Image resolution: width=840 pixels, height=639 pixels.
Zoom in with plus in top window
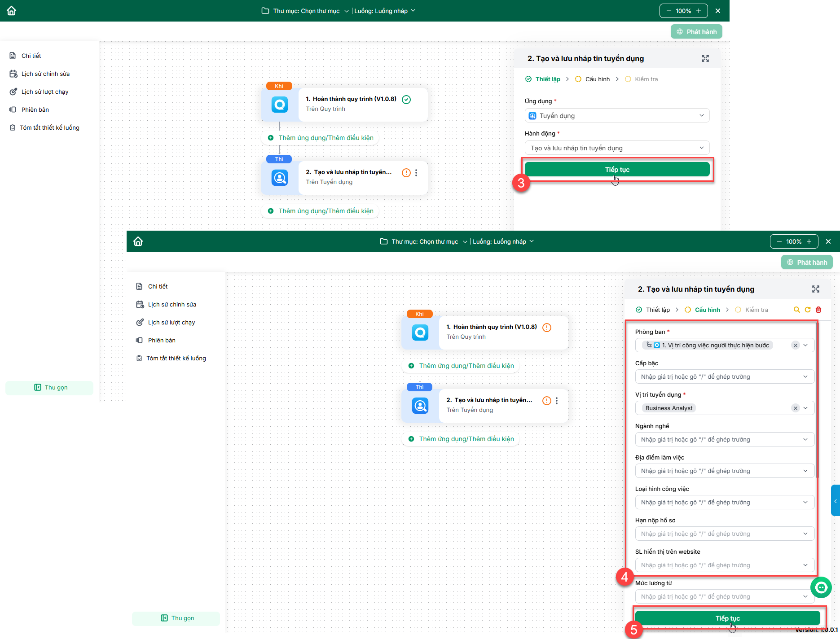coord(699,11)
